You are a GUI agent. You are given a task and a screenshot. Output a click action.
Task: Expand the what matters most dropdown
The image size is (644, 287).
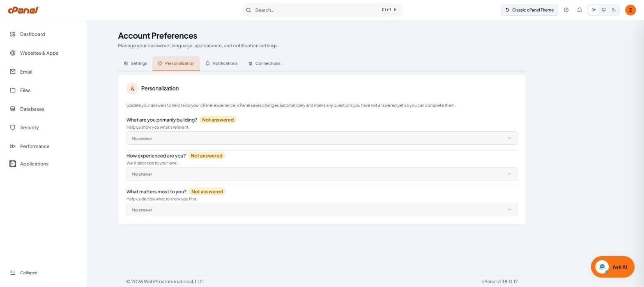[322, 210]
